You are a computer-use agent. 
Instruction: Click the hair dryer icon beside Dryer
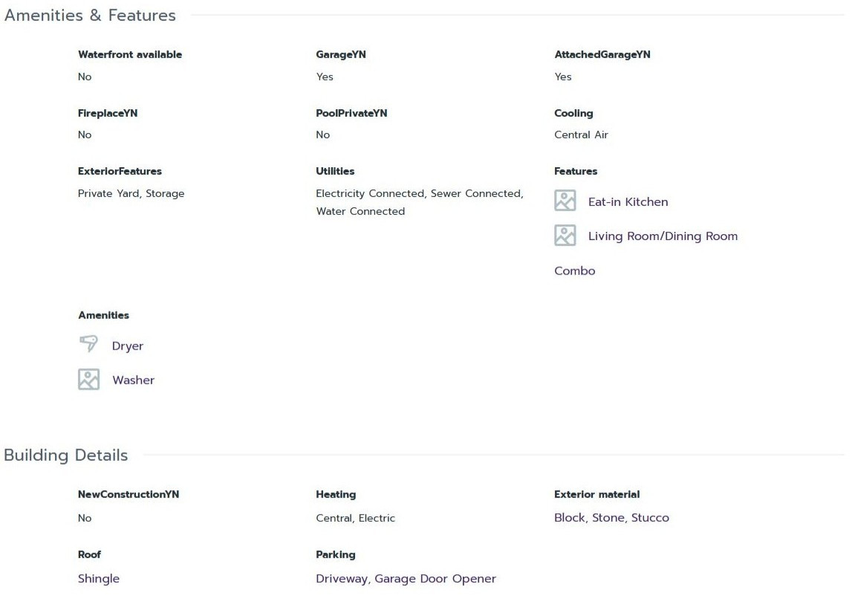point(88,345)
